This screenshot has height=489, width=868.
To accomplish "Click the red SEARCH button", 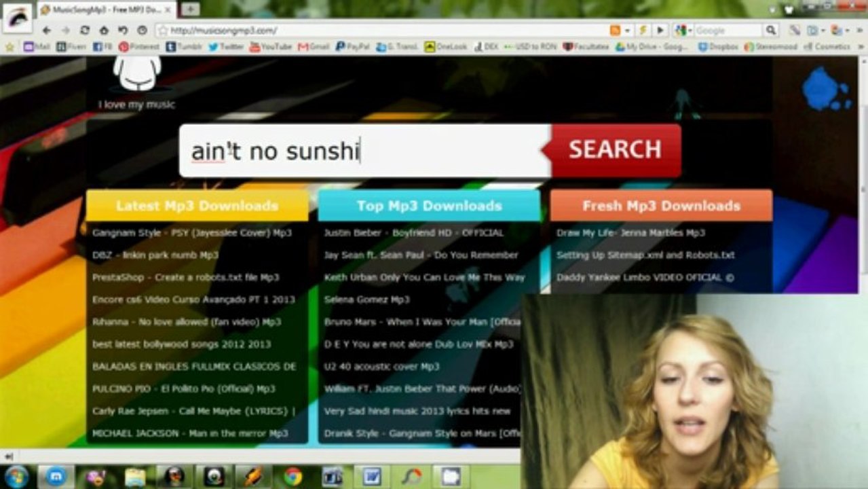I will point(616,149).
